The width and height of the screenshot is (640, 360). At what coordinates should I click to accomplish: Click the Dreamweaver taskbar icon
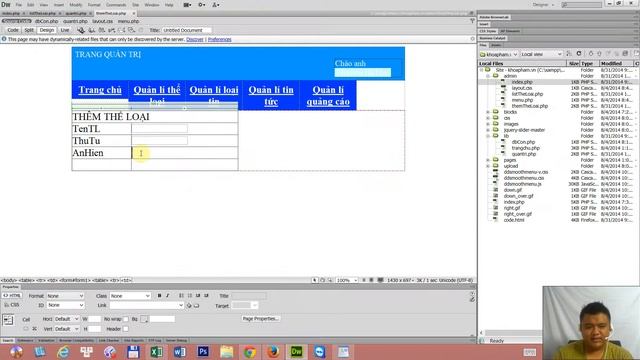tap(296, 351)
